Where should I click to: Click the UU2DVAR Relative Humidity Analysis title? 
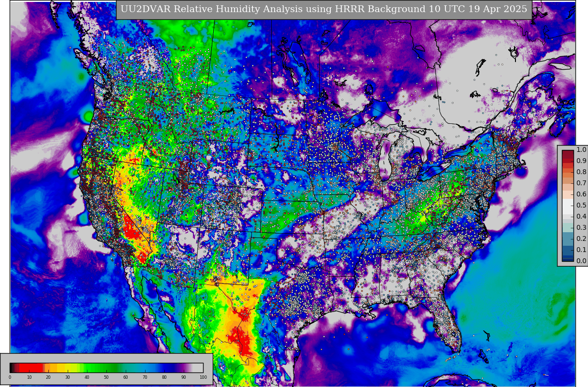click(x=324, y=10)
